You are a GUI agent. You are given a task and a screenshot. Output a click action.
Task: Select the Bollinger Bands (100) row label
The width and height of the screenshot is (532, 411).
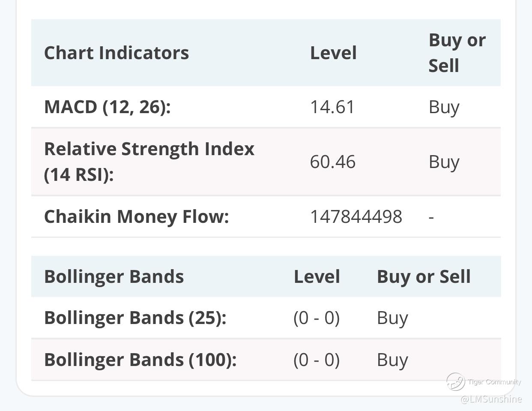pos(140,360)
